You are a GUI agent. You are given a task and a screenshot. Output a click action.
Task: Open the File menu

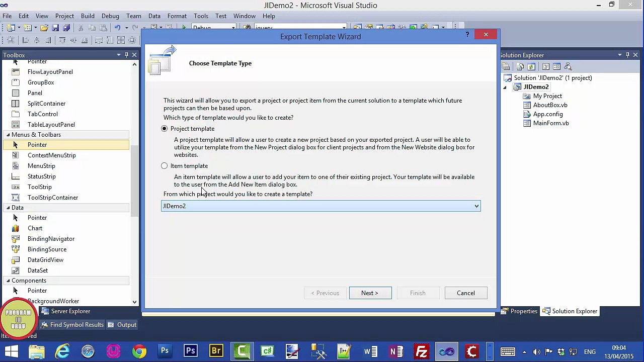[7, 16]
